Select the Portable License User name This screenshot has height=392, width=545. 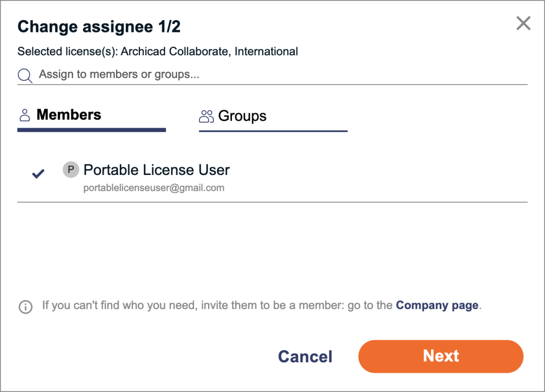[156, 170]
